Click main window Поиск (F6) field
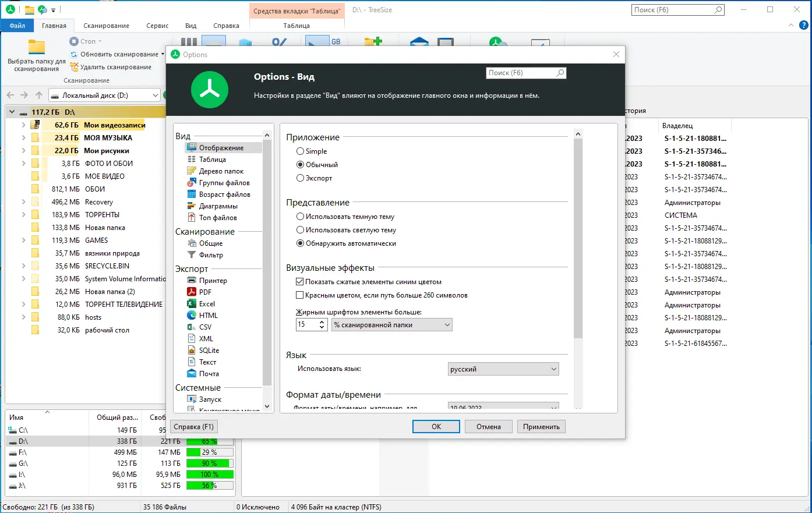This screenshot has height=513, width=812. [678, 10]
